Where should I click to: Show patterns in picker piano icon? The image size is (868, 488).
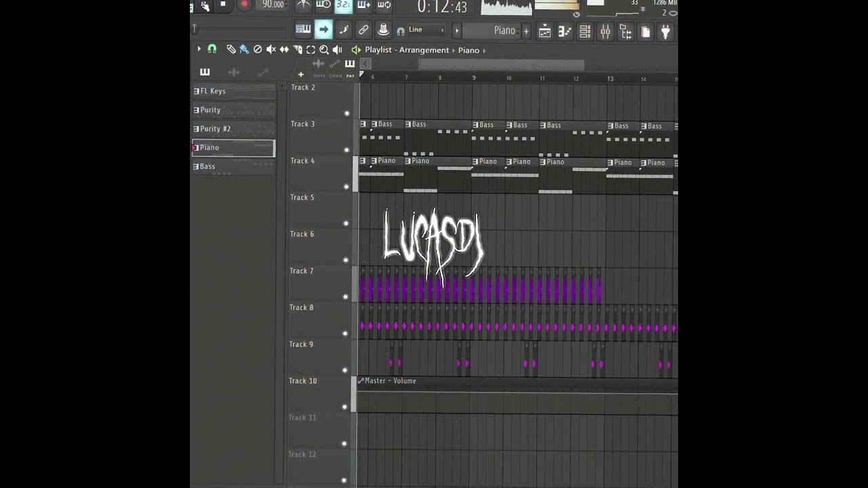pos(205,72)
